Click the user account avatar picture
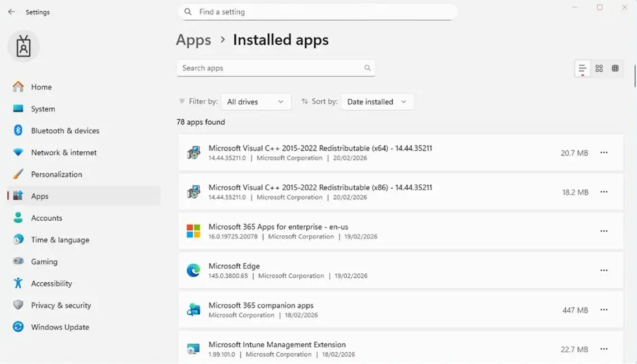637x364 pixels. (x=24, y=46)
